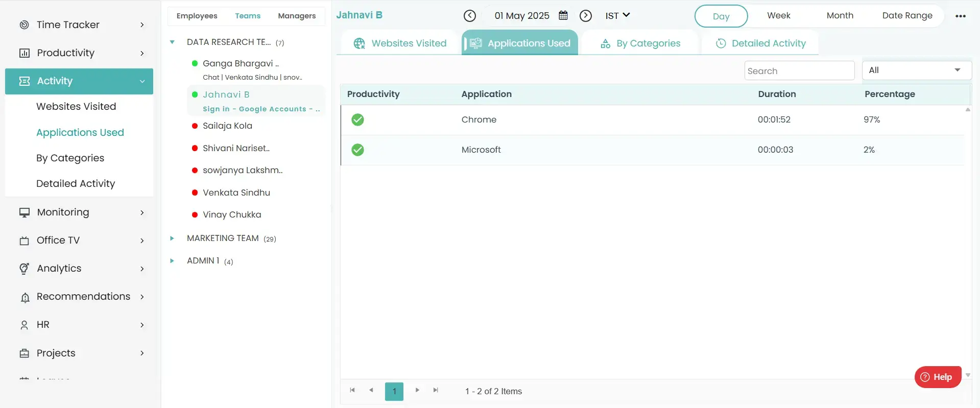Click the Recommendations bell icon
The height and width of the screenshot is (408, 980).
pyautogui.click(x=25, y=298)
